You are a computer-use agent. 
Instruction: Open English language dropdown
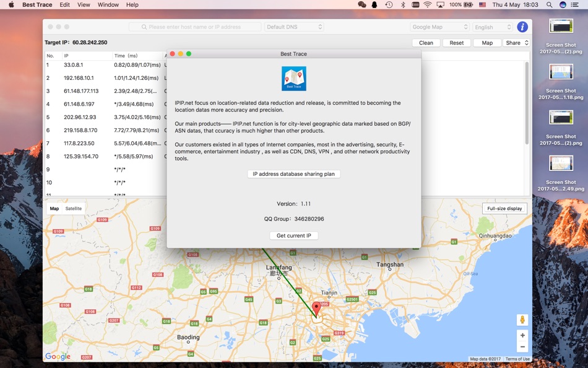492,27
